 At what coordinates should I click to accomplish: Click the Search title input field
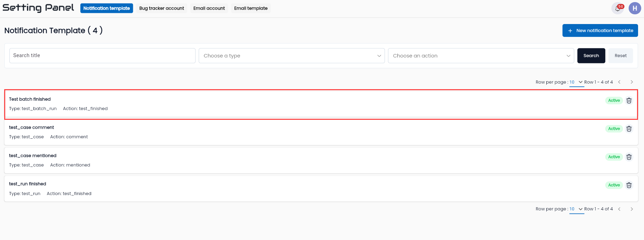(102, 56)
